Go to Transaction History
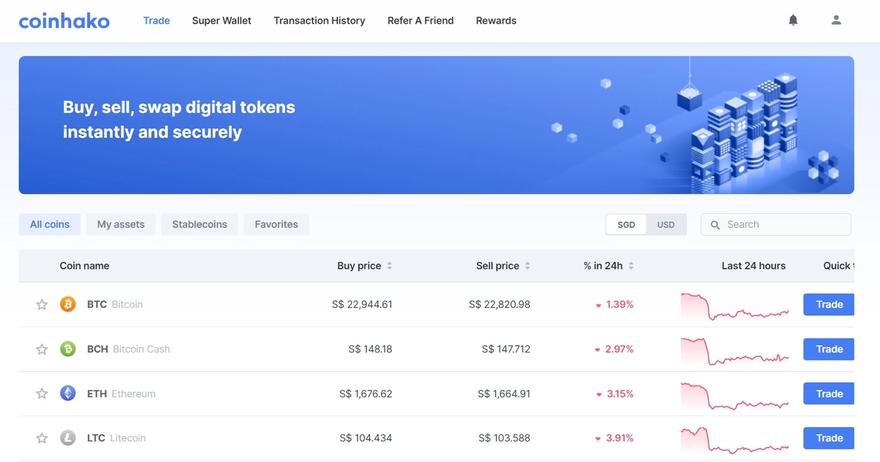The image size is (880, 462). (319, 21)
